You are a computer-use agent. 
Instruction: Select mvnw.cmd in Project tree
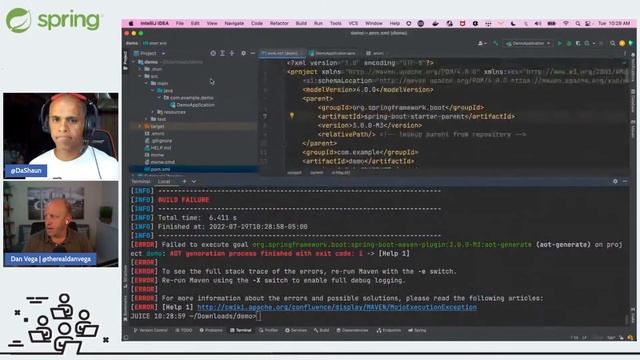pyautogui.click(x=160, y=162)
